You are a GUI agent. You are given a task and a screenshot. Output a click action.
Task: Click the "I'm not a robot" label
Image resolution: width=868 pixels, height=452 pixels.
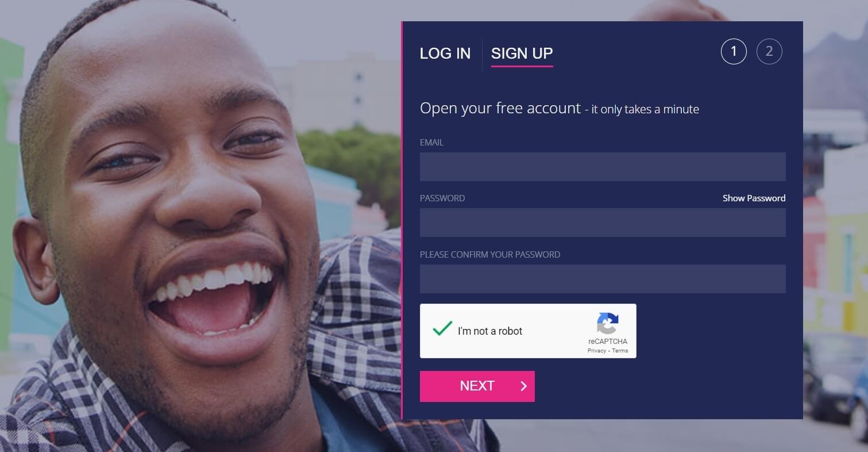click(x=490, y=331)
